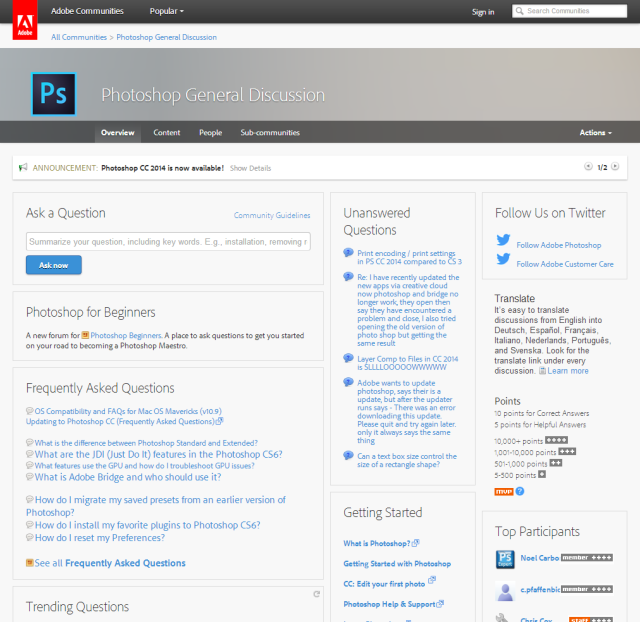Click Sign in link

pos(483,12)
